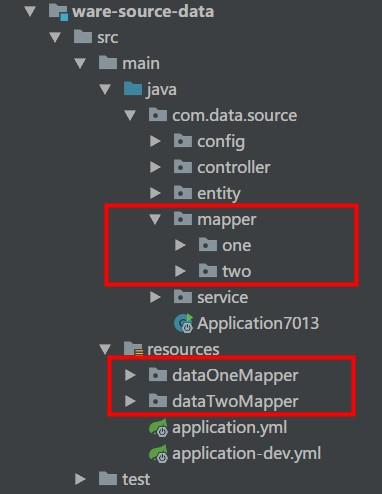The height and width of the screenshot is (494, 382).
Task: Open the application-dev.yml Spring config icon
Action: (158, 454)
